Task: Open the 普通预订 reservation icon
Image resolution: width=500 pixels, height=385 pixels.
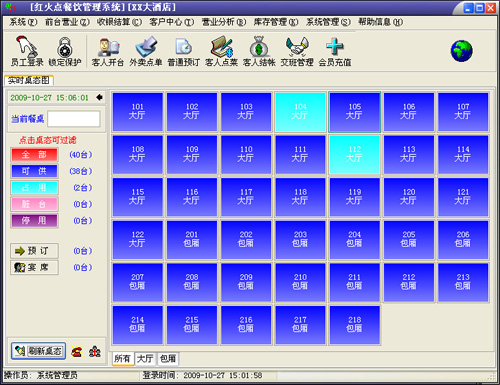Action: (x=183, y=51)
